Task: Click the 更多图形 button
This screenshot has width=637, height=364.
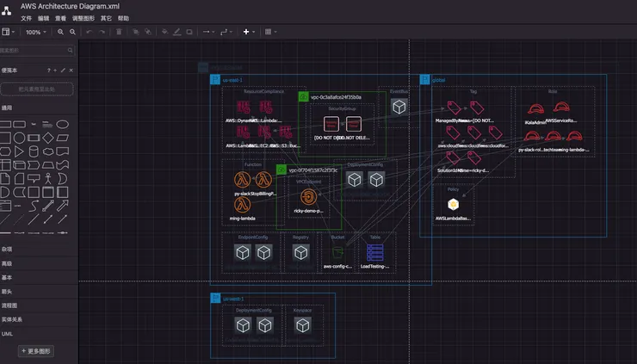Action: (36, 351)
